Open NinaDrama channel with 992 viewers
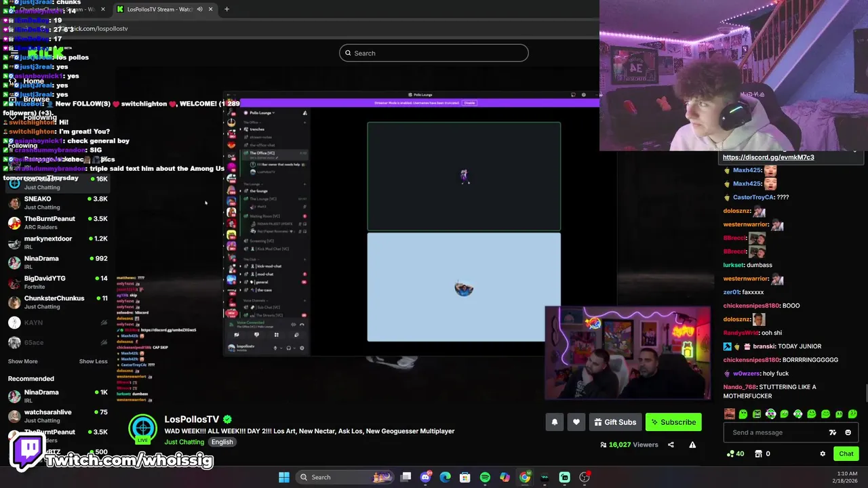The height and width of the screenshot is (488, 868). click(x=58, y=262)
